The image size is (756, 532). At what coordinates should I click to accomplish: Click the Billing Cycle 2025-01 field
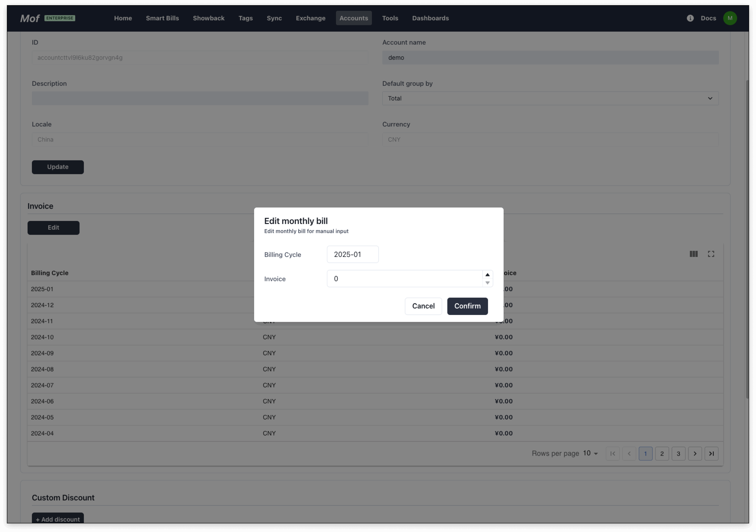pyautogui.click(x=353, y=255)
